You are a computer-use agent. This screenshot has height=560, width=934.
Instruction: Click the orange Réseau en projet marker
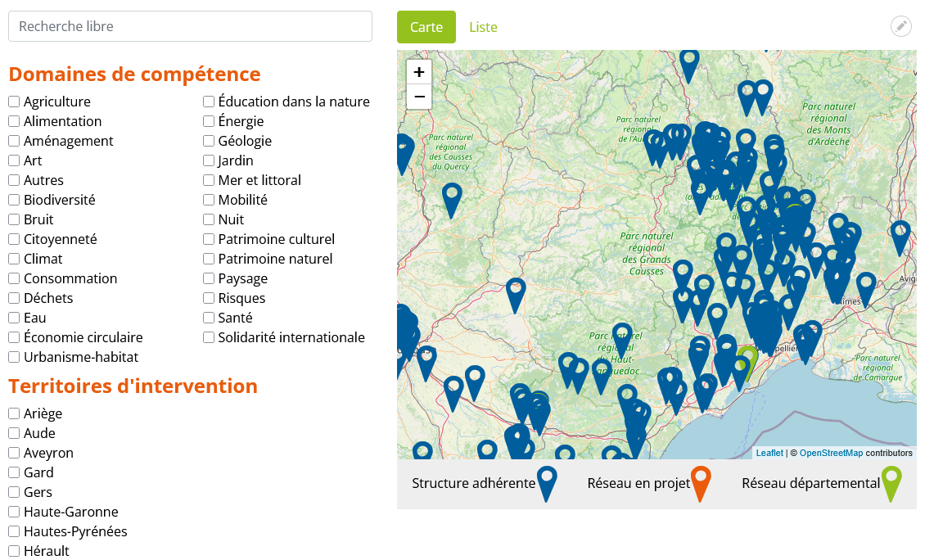click(x=701, y=482)
